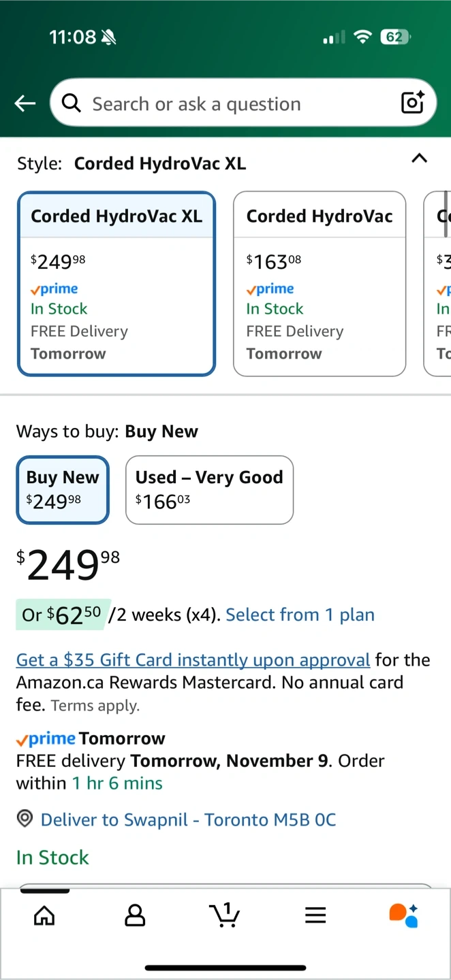Screen dimensions: 451x980
Task: Open the shopping cart icon
Action: point(225,915)
